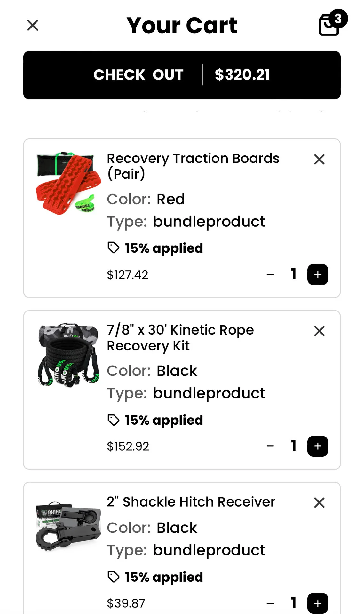Increase Traction Boards quantity
The height and width of the screenshot is (614, 364).
coord(318,274)
